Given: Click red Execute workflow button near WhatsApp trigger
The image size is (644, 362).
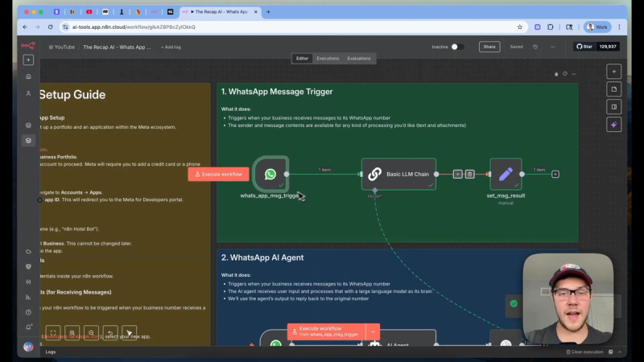Looking at the screenshot, I should [218, 174].
